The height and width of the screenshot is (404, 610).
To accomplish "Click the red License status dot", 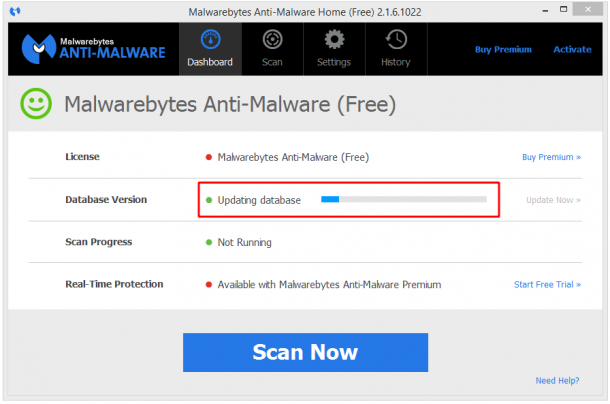I will click(x=209, y=157).
